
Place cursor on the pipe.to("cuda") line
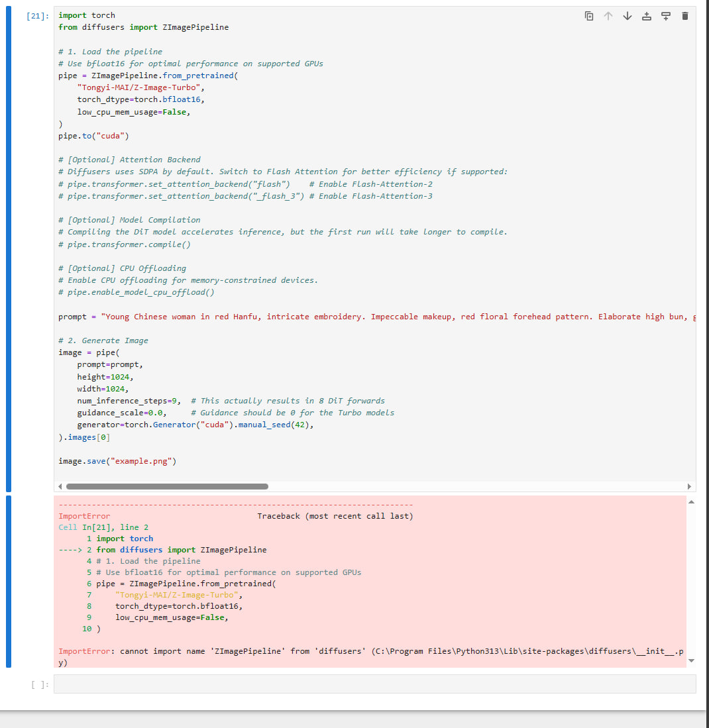click(93, 136)
